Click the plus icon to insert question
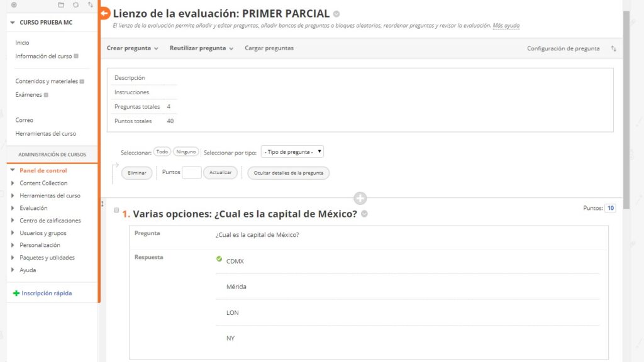The height and width of the screenshot is (362, 644). click(x=360, y=199)
